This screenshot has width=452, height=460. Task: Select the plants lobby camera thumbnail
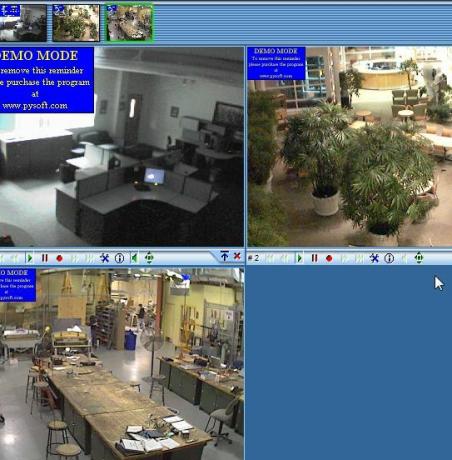[76, 23]
